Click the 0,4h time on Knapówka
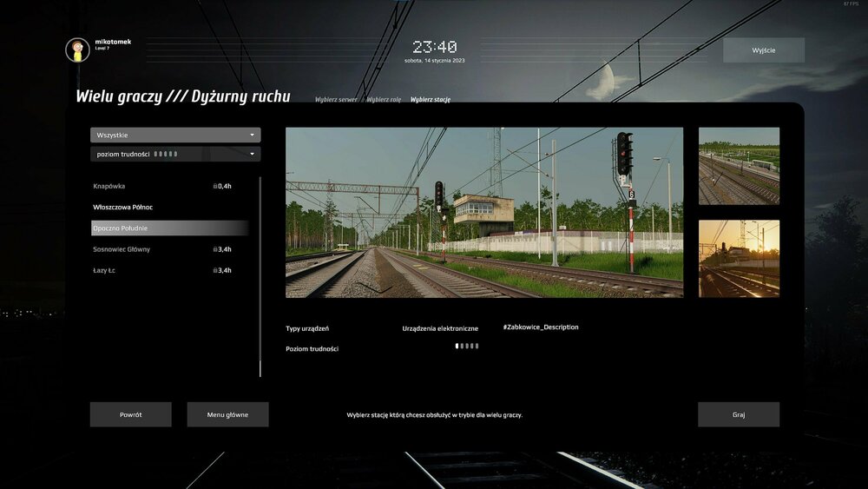The image size is (868, 489). [x=225, y=186]
